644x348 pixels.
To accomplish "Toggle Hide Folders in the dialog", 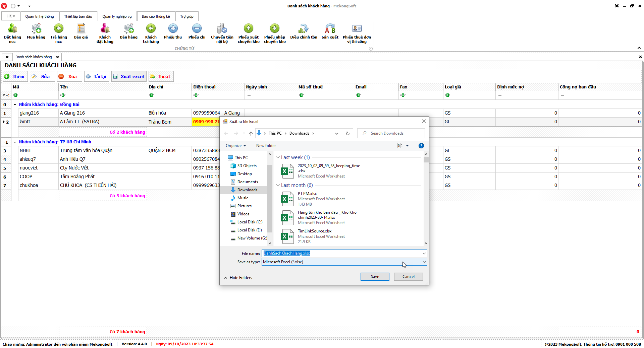I will [x=238, y=278].
